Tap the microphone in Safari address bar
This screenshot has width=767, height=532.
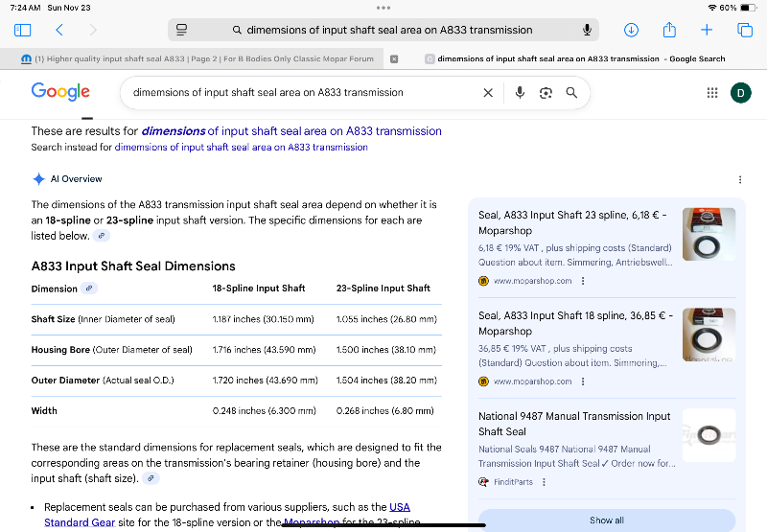[x=587, y=30]
